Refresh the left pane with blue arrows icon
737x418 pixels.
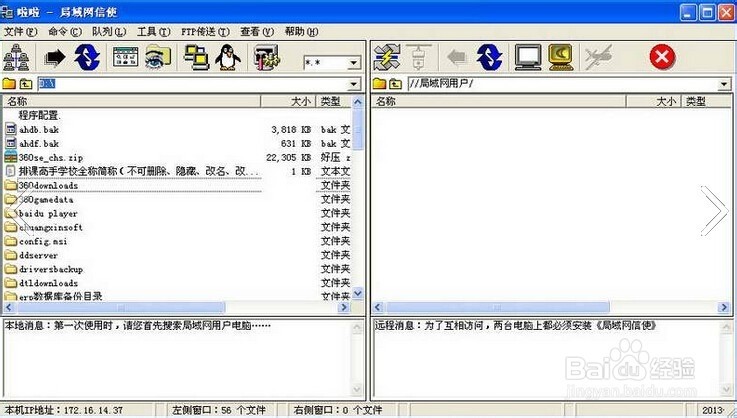click(87, 57)
